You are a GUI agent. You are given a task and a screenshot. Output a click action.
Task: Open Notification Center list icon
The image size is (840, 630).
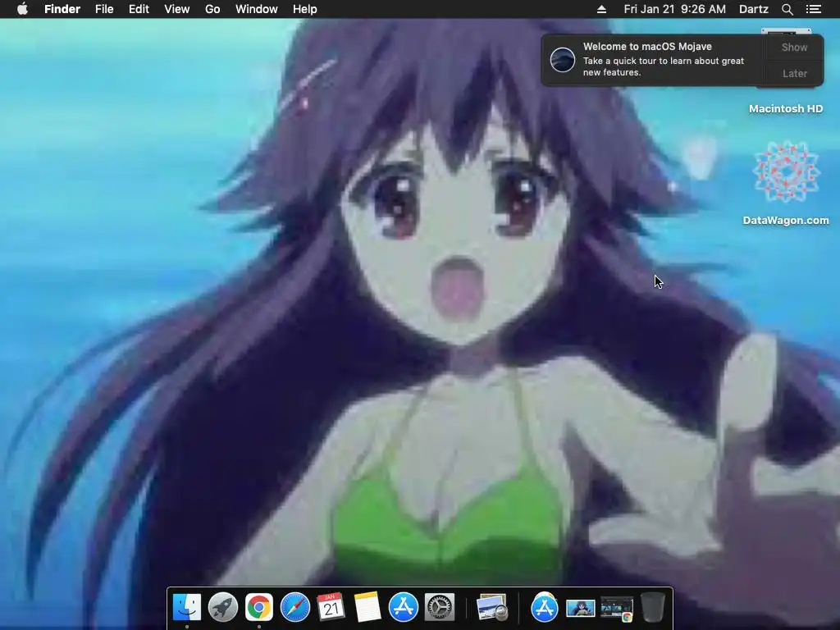[x=814, y=9]
